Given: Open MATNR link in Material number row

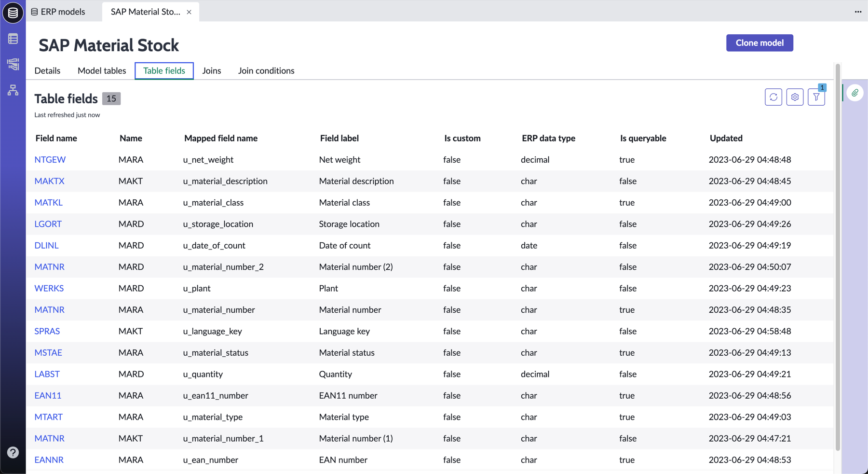Looking at the screenshot, I should (49, 310).
